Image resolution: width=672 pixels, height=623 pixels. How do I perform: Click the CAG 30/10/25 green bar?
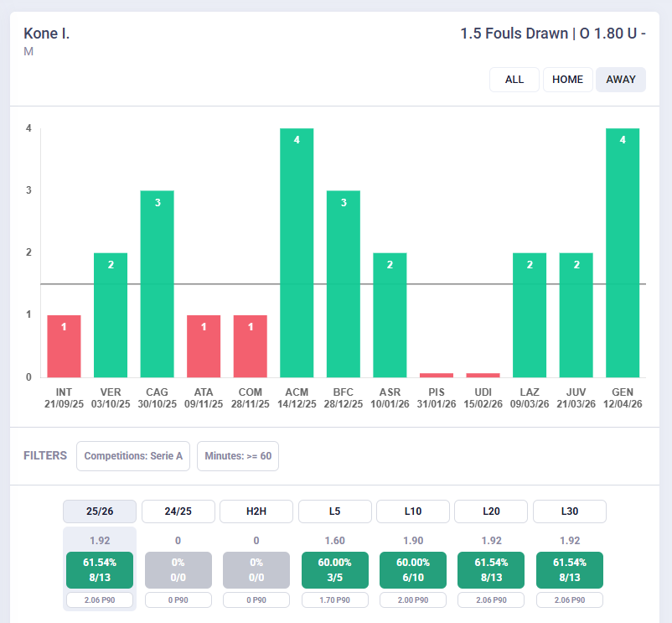point(158,284)
